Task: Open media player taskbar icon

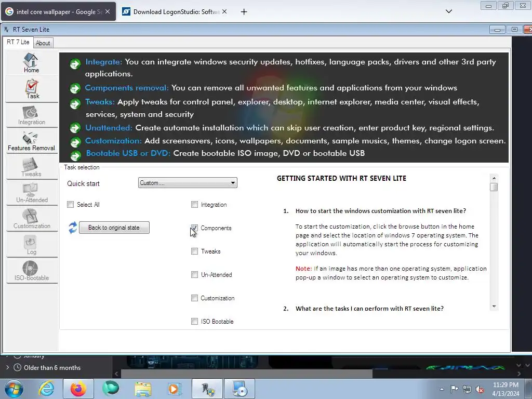Action: (175, 389)
